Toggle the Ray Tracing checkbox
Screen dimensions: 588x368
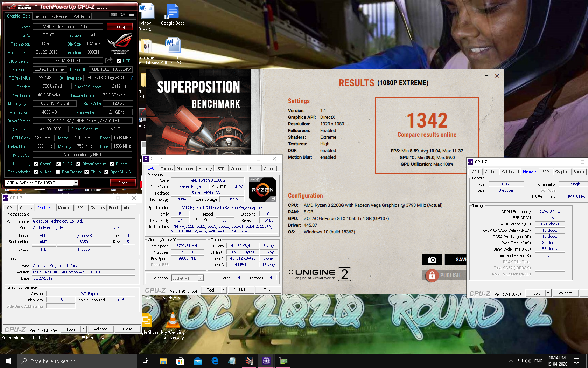[x=58, y=172]
